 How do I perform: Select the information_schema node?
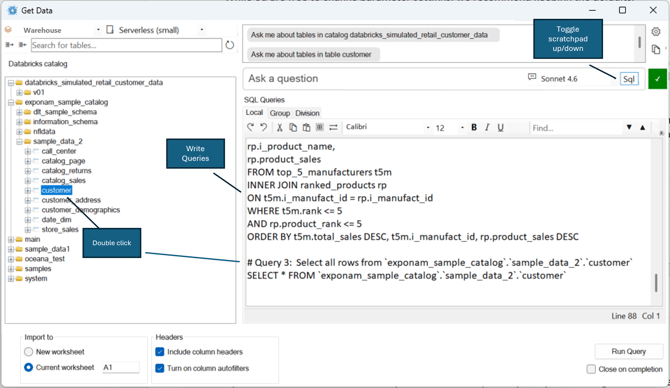65,122
